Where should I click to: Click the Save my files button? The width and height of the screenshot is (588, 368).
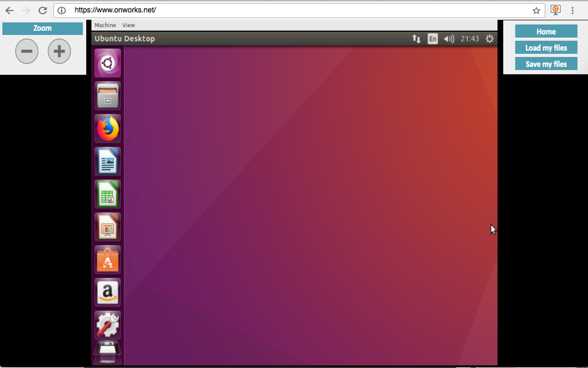[x=546, y=63]
